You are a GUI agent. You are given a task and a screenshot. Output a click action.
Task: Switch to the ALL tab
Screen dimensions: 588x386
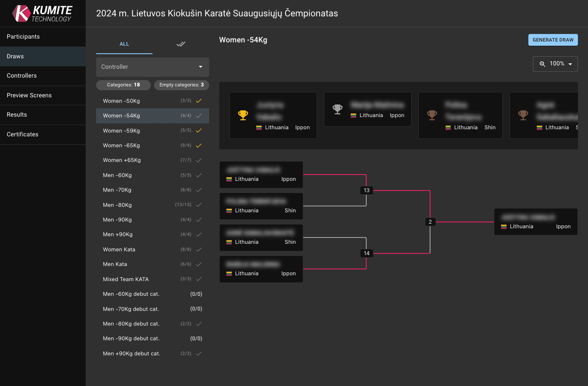coord(124,44)
